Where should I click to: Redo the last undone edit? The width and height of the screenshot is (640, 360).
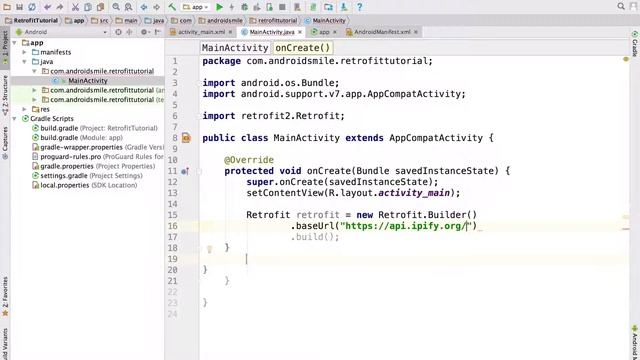(60, 7)
